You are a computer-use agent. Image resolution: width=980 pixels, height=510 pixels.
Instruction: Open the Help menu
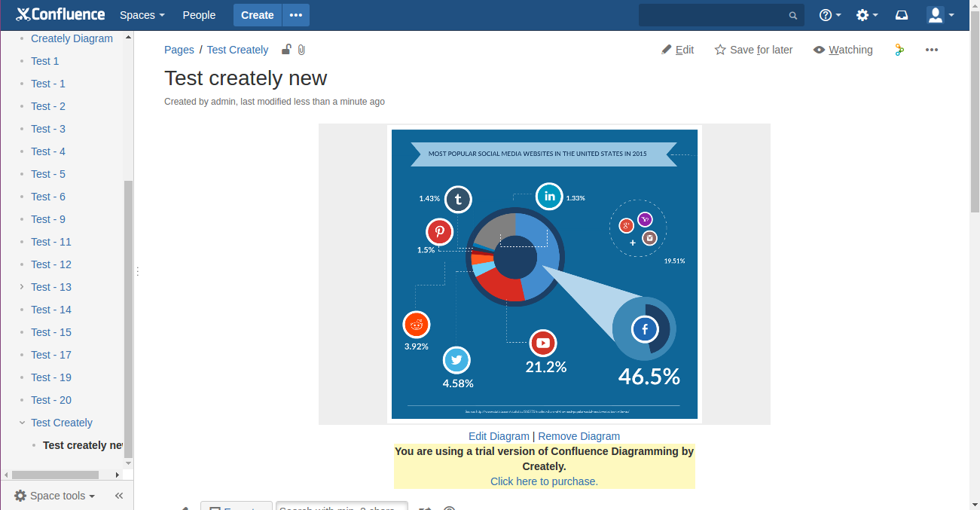tap(830, 15)
